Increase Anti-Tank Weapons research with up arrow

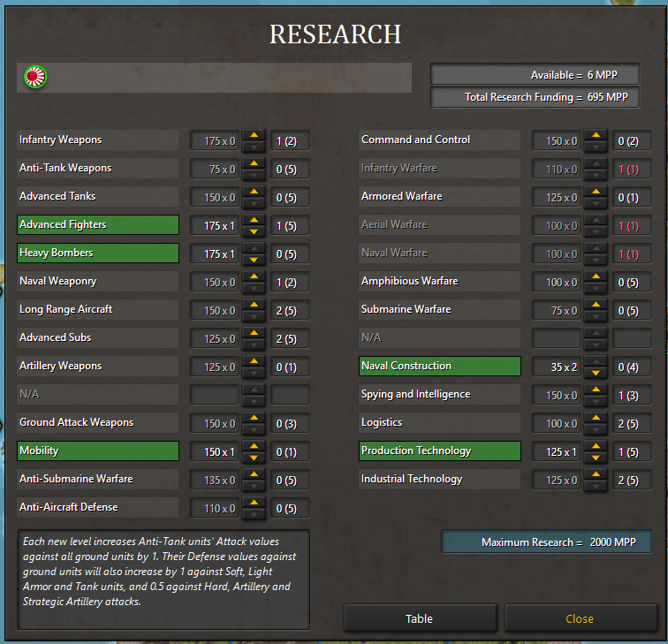[254, 163]
